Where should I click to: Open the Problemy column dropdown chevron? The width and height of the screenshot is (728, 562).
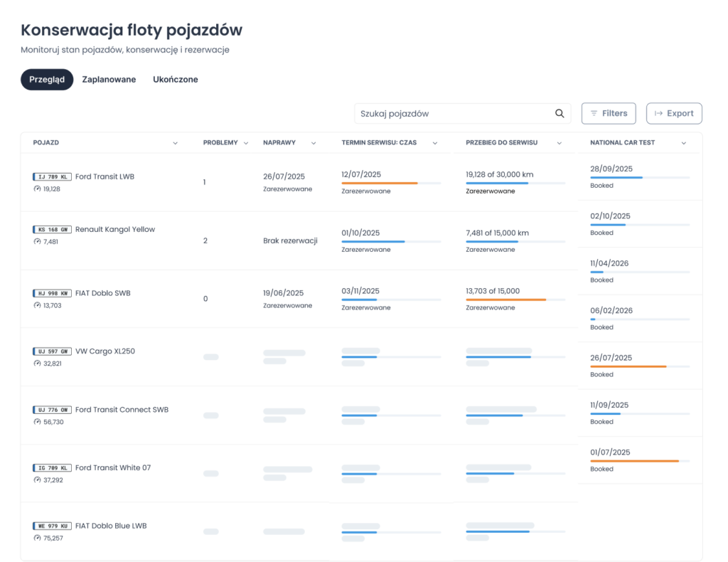(245, 143)
